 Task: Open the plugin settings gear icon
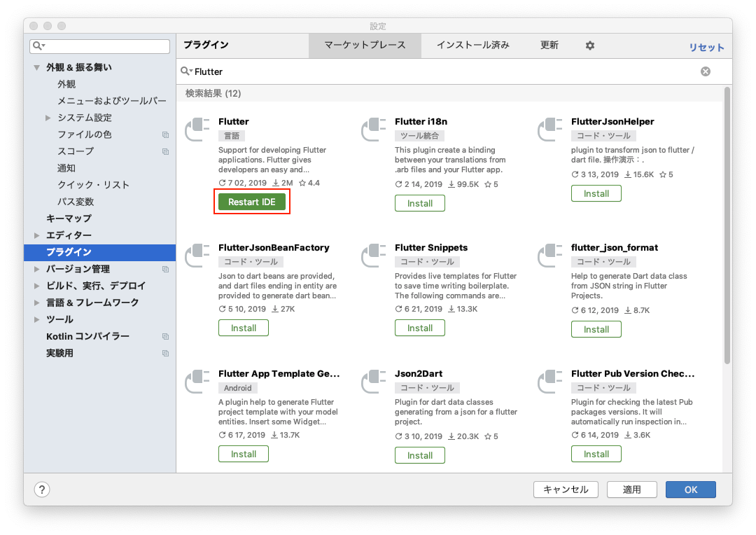tap(590, 45)
